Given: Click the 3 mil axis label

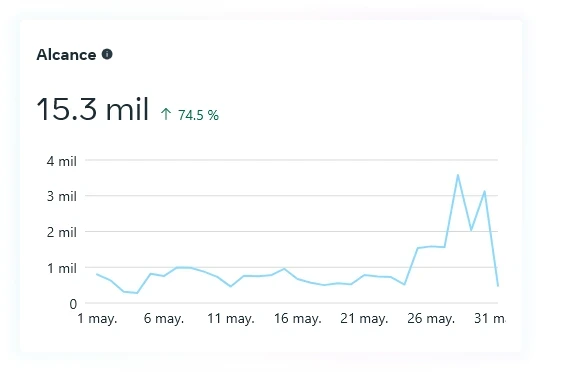Looking at the screenshot, I should [x=62, y=196].
